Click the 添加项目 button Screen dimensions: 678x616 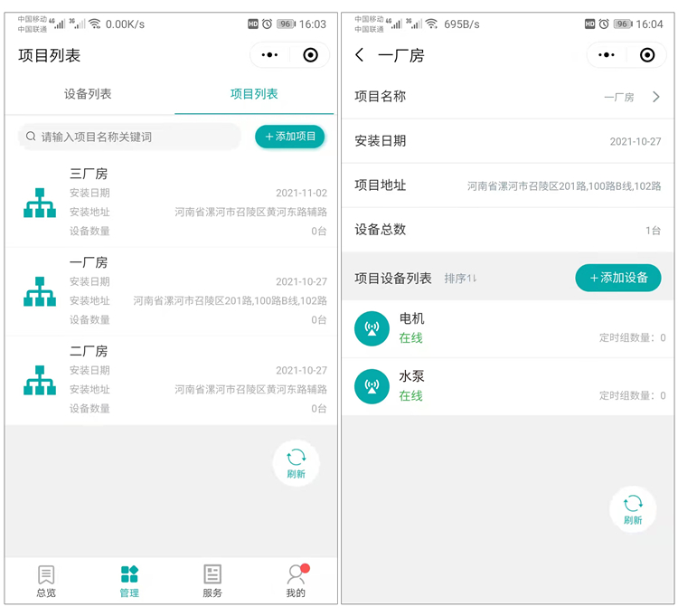click(x=290, y=137)
